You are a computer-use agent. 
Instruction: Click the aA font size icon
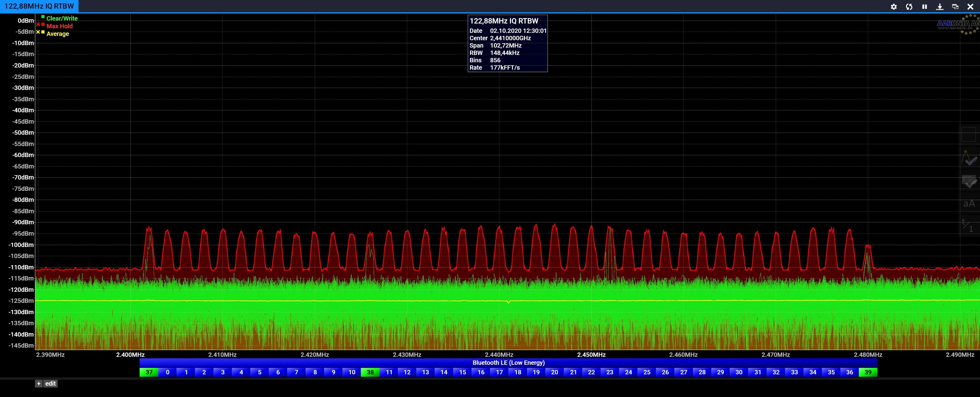[x=969, y=204]
